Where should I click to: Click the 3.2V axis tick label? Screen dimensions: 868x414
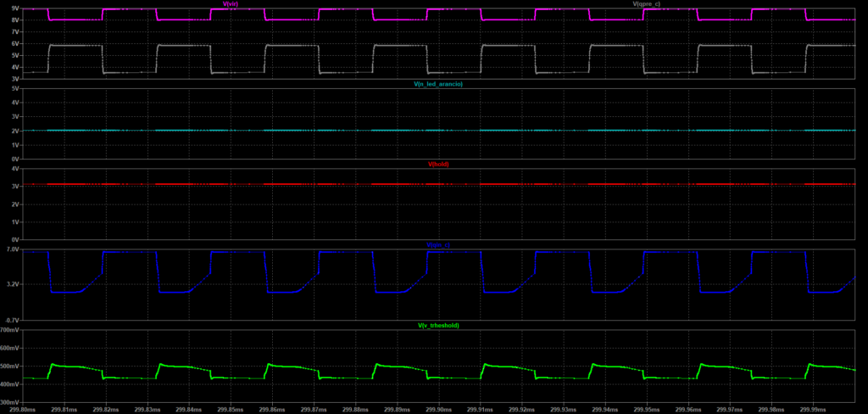tap(13, 284)
